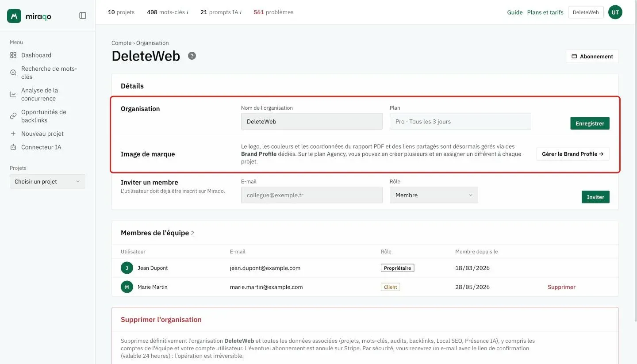Click the Plan field showing Pro
Viewport: 637px width, 364px height.
[x=460, y=121]
